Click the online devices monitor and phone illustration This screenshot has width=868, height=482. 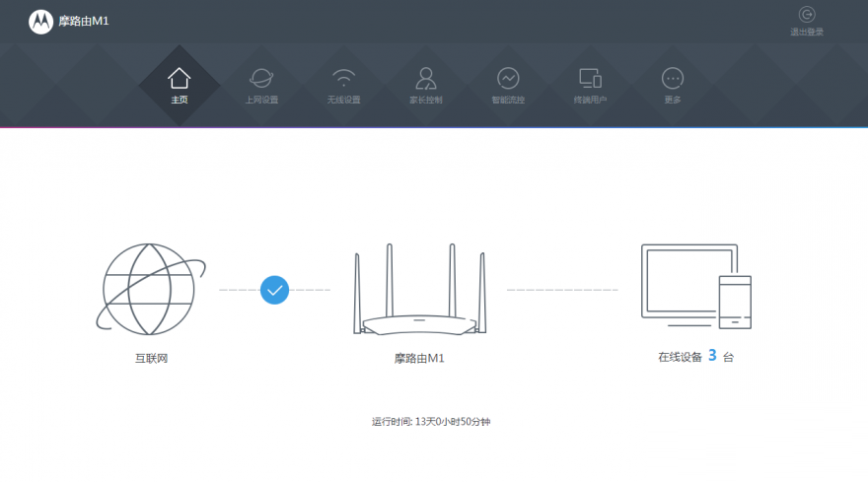[695, 287]
